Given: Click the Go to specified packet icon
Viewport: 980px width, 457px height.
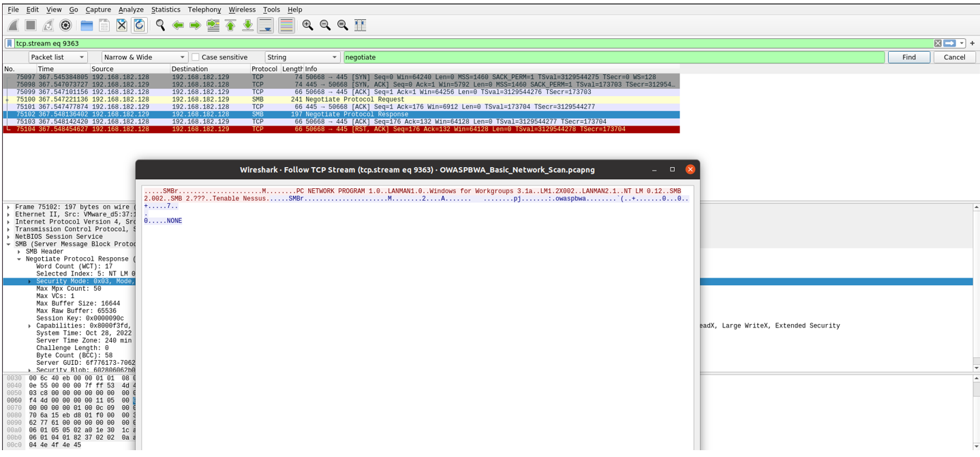Looking at the screenshot, I should (x=213, y=25).
